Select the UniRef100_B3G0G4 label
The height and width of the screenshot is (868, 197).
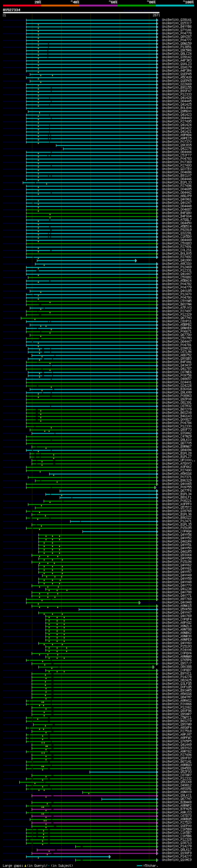pos(177,389)
